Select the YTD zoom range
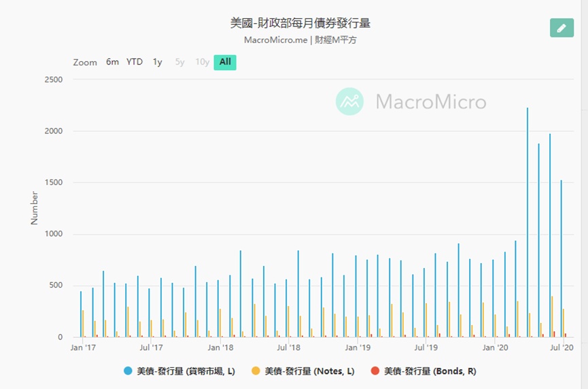Viewport: 588px width, 389px height. click(x=135, y=62)
